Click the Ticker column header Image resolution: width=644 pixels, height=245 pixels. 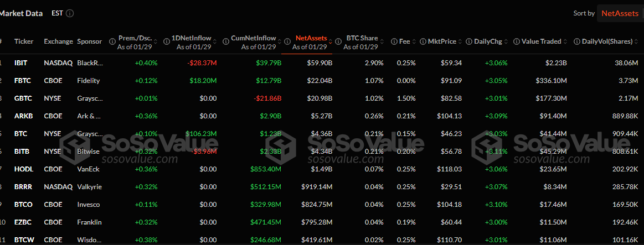[24, 41]
